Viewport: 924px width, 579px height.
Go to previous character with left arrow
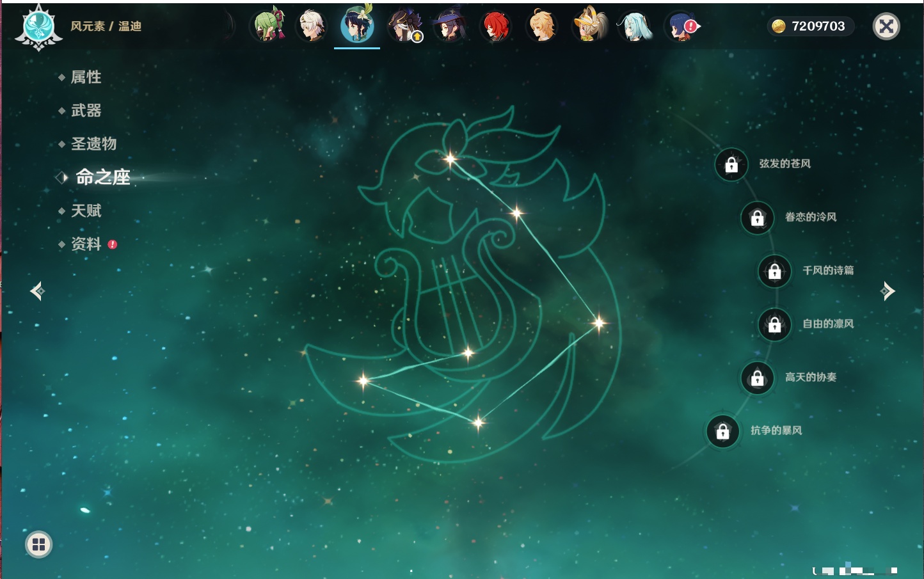37,291
